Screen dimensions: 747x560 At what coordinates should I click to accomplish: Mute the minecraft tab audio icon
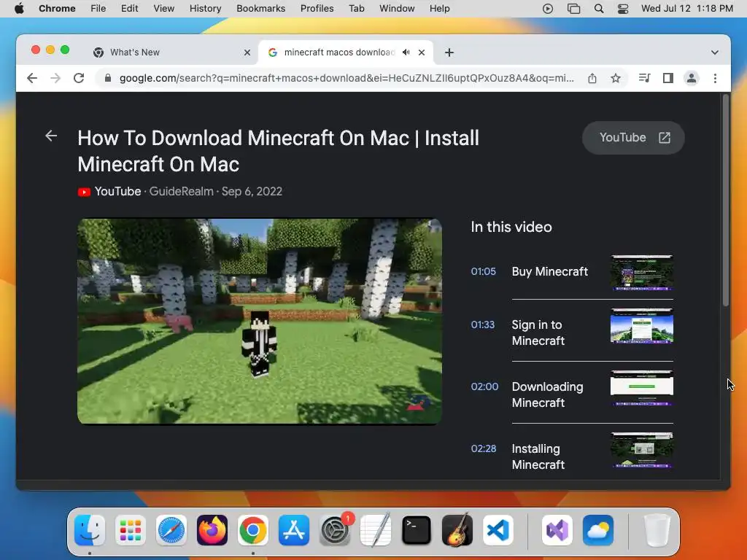[x=406, y=52]
